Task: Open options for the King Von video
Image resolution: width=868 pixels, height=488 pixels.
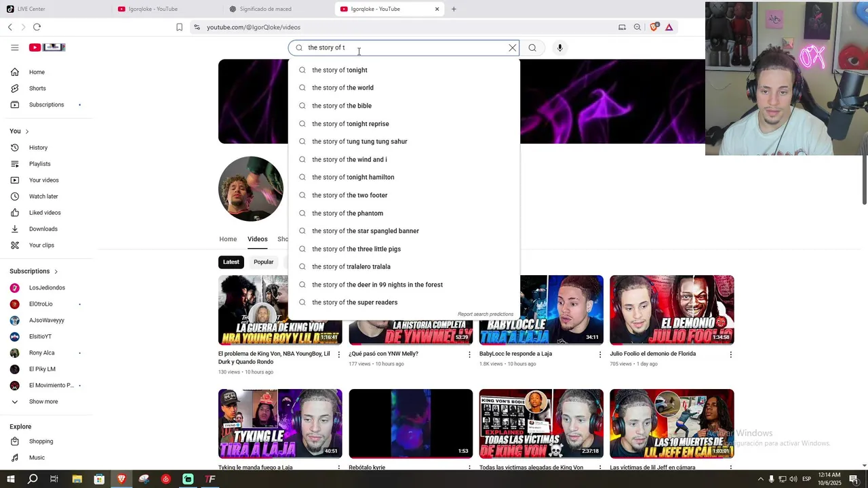Action: tap(339, 354)
